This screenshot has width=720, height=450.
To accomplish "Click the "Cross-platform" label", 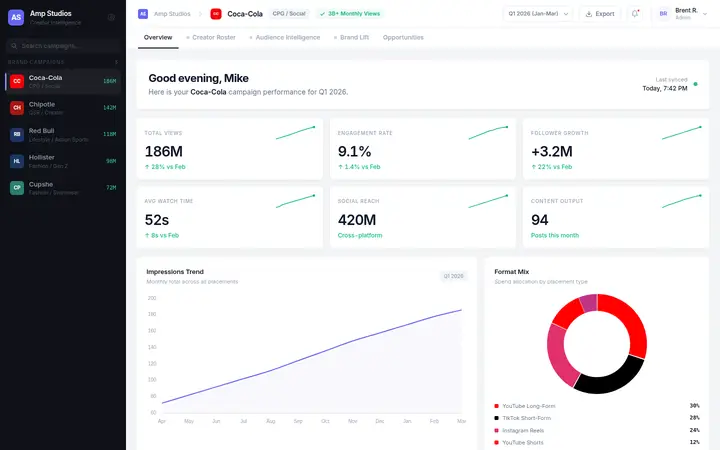I will [360, 235].
